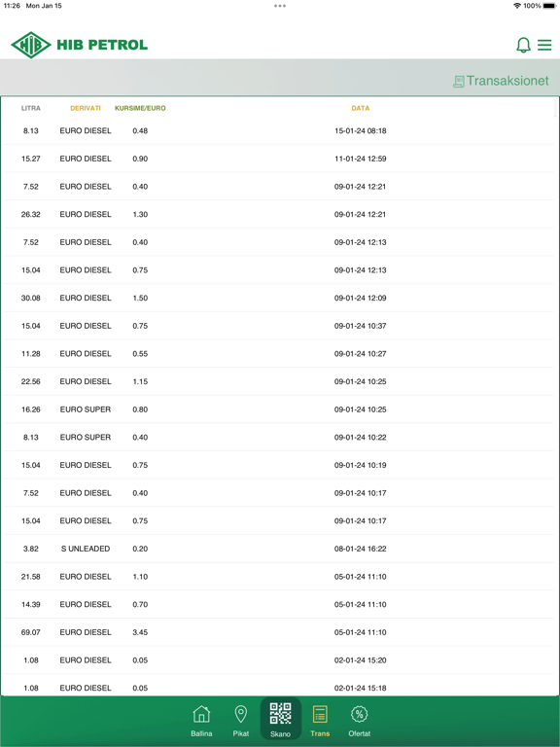Tap the 21.58 litres value
560x747 pixels.
coord(31,577)
